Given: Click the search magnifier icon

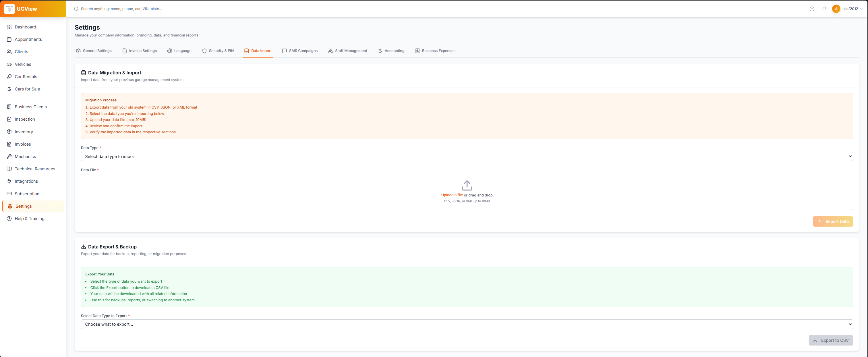Looking at the screenshot, I should 76,9.
